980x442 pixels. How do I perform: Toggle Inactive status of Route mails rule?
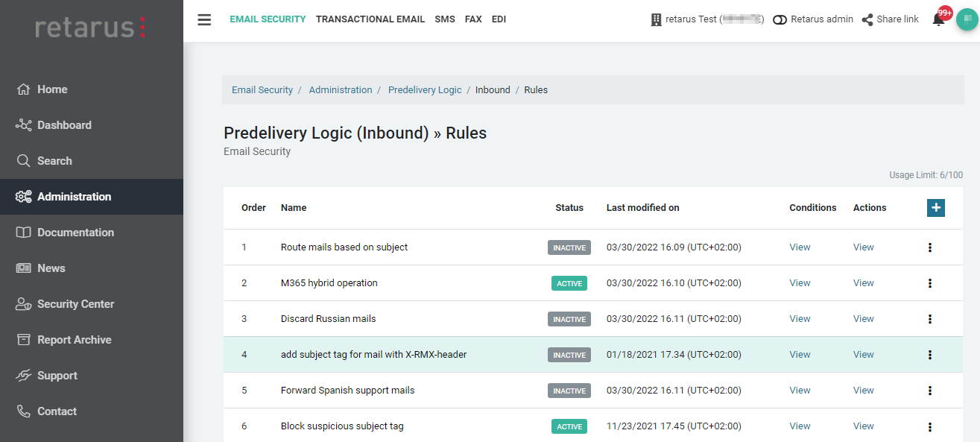click(x=569, y=247)
